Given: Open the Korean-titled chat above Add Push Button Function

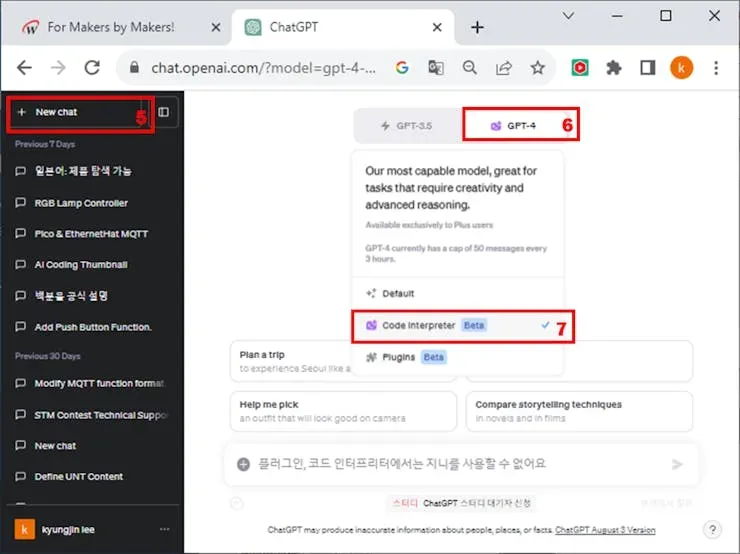Looking at the screenshot, I should pos(71,296).
